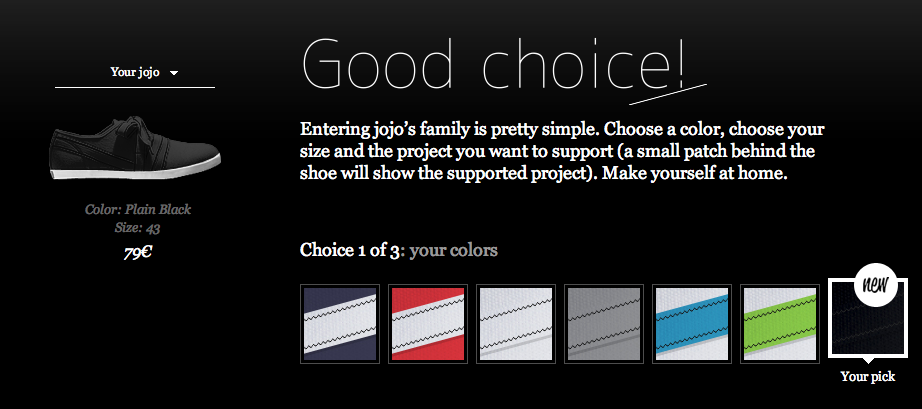Click the 'Color: Plain Black' summary text

point(138,209)
